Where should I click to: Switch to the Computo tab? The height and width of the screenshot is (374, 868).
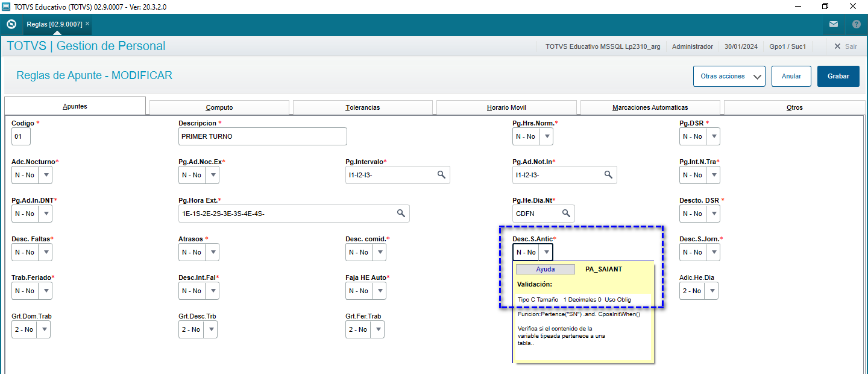[219, 107]
